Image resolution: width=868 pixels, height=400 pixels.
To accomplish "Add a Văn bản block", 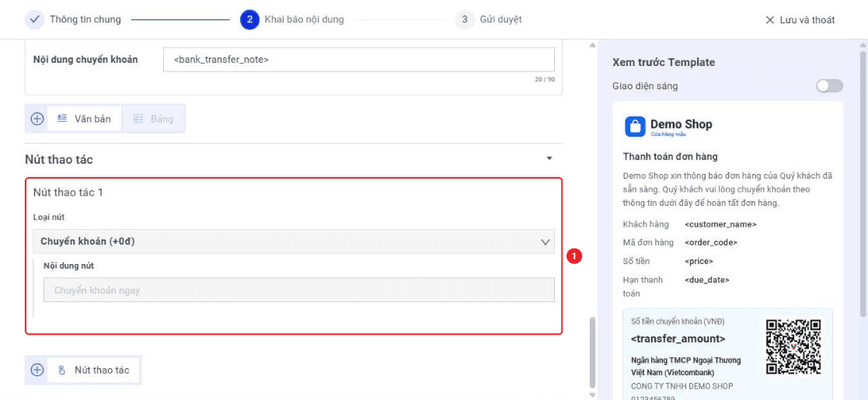I will (x=84, y=118).
